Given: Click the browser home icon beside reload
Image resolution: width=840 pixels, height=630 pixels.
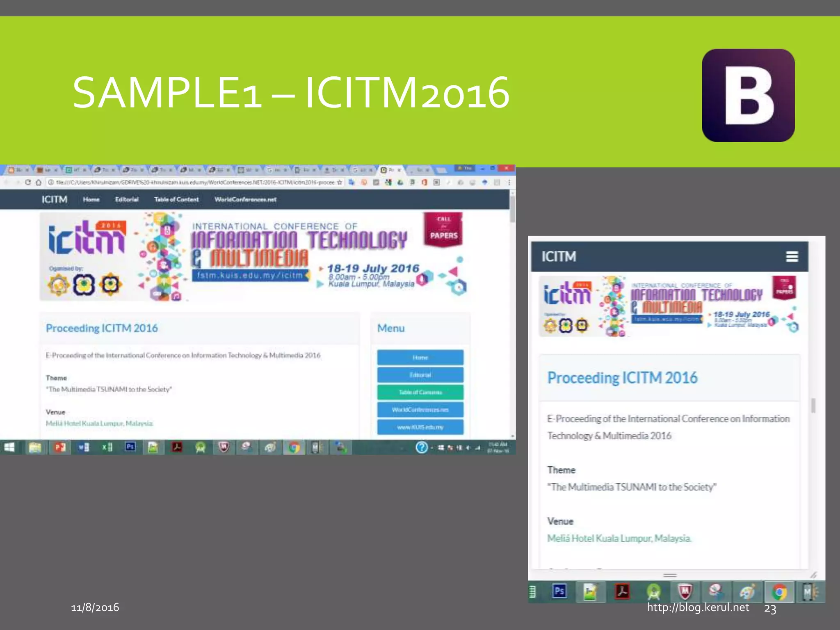Looking at the screenshot, I should [x=38, y=183].
